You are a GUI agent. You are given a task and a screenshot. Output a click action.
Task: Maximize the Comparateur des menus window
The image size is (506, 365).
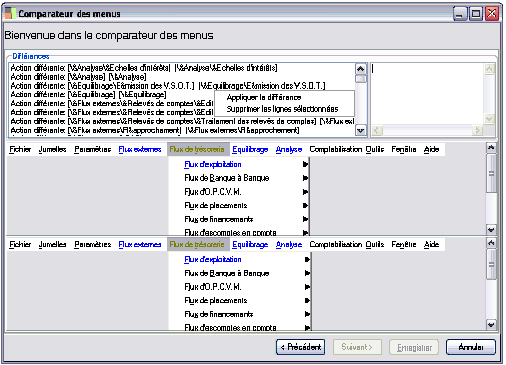tap(476, 14)
